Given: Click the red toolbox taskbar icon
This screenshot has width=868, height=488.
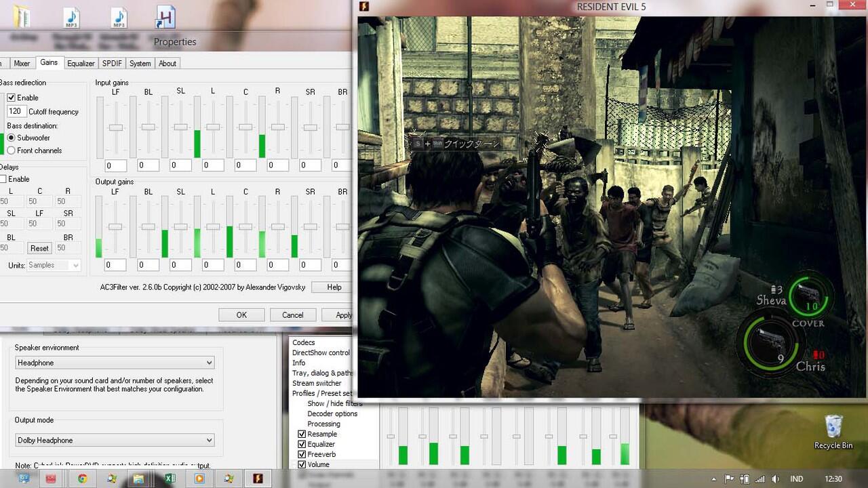Looking at the screenshot, I should (51, 479).
